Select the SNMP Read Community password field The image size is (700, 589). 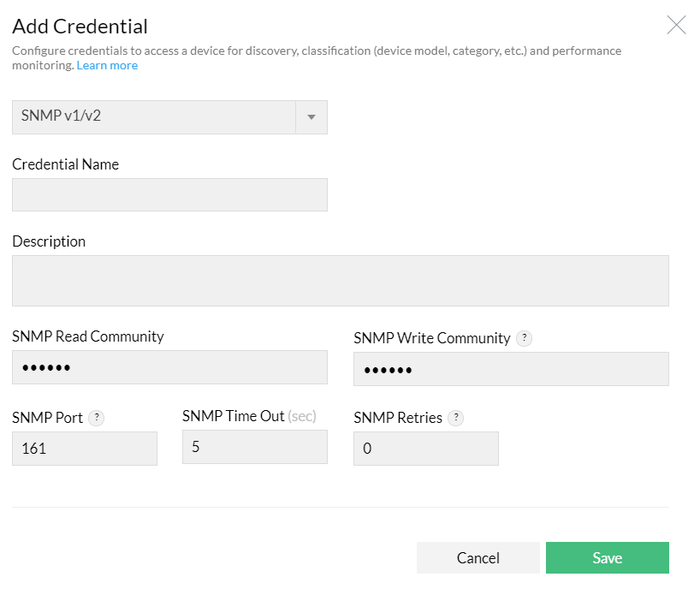pos(169,367)
